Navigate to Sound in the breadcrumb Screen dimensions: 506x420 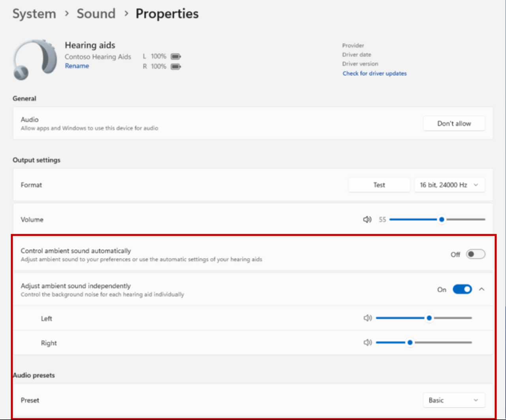point(96,14)
